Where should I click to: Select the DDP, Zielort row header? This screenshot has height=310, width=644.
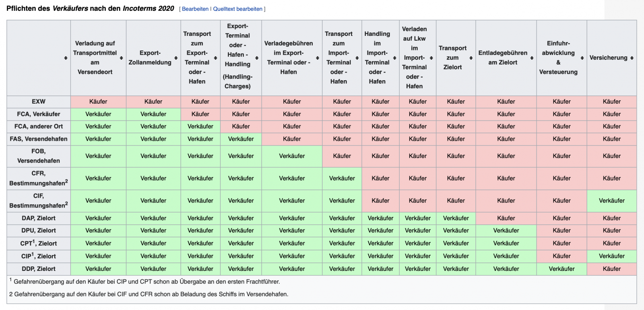(x=39, y=269)
